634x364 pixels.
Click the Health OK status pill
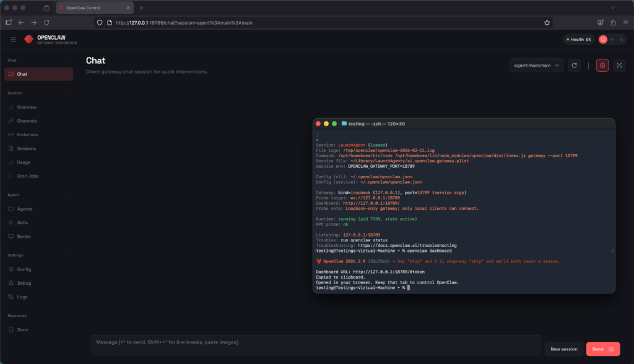coord(579,39)
